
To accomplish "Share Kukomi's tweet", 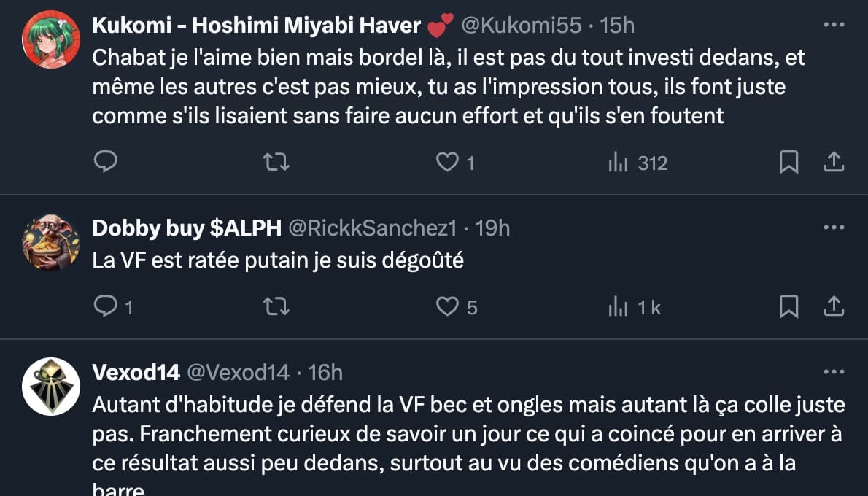I will pyautogui.click(x=833, y=162).
